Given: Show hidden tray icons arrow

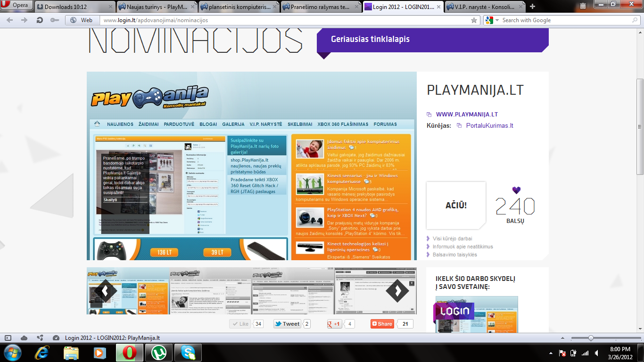Looking at the screenshot, I should coord(551,353).
